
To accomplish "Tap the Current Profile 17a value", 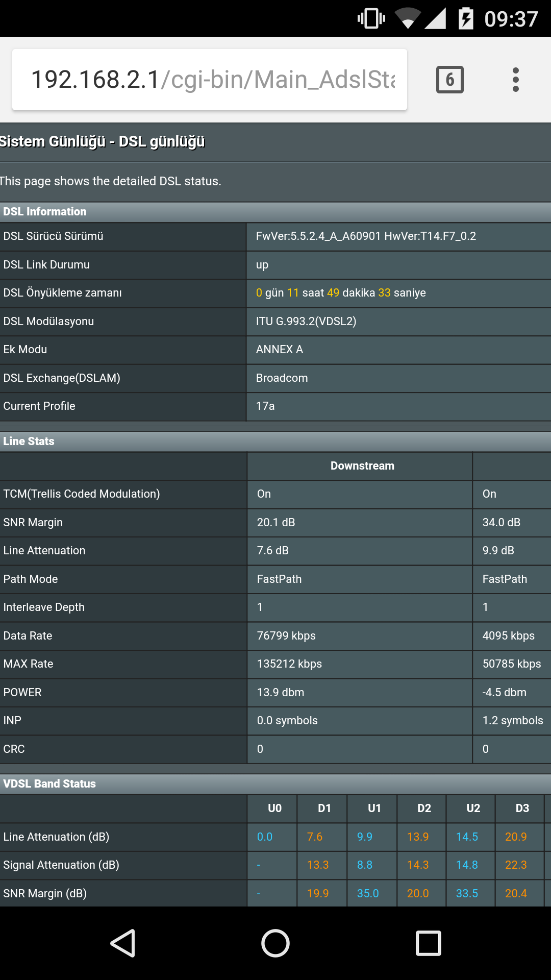I will [x=265, y=406].
